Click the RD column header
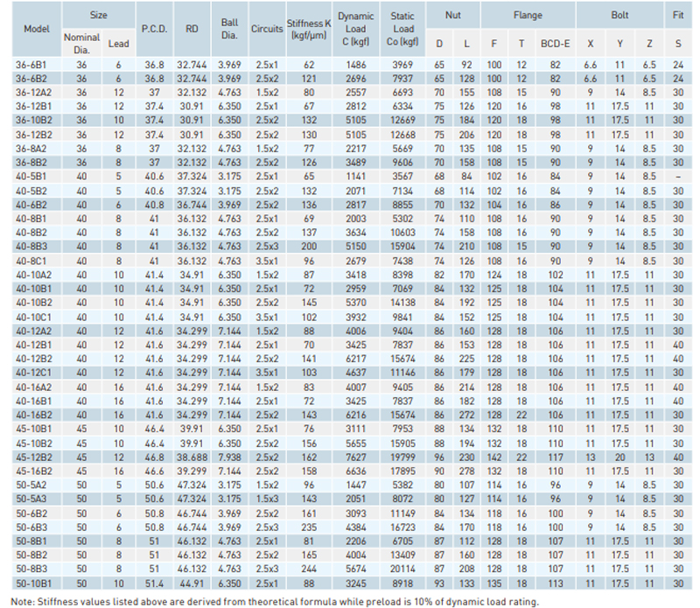 click(192, 28)
